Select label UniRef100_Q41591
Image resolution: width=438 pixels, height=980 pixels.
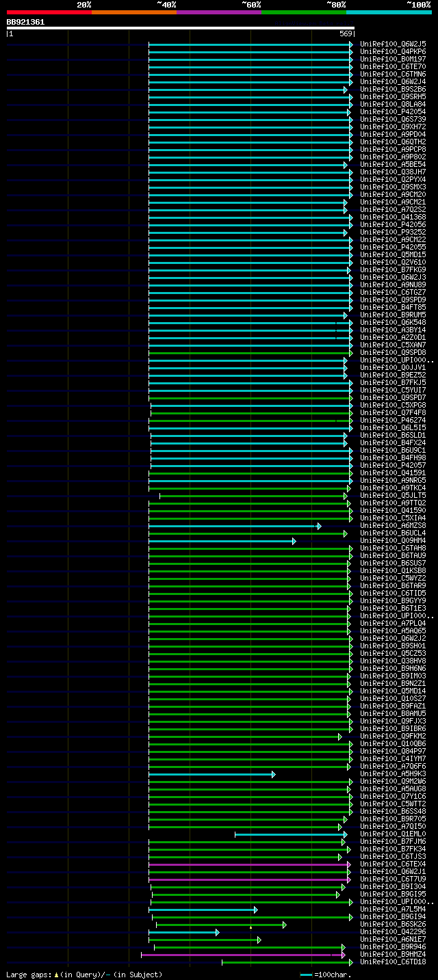point(393,473)
